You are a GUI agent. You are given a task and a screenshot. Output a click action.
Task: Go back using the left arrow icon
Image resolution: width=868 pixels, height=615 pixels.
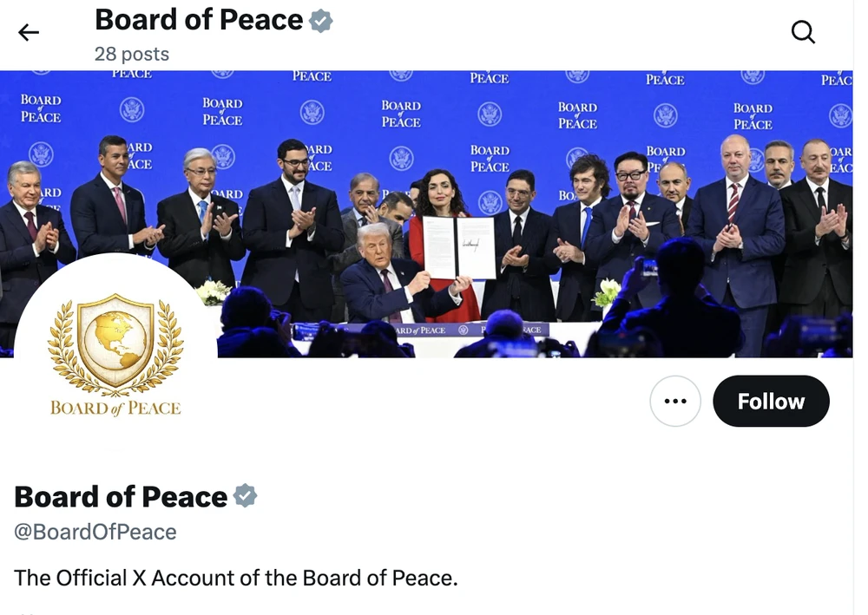(x=29, y=33)
